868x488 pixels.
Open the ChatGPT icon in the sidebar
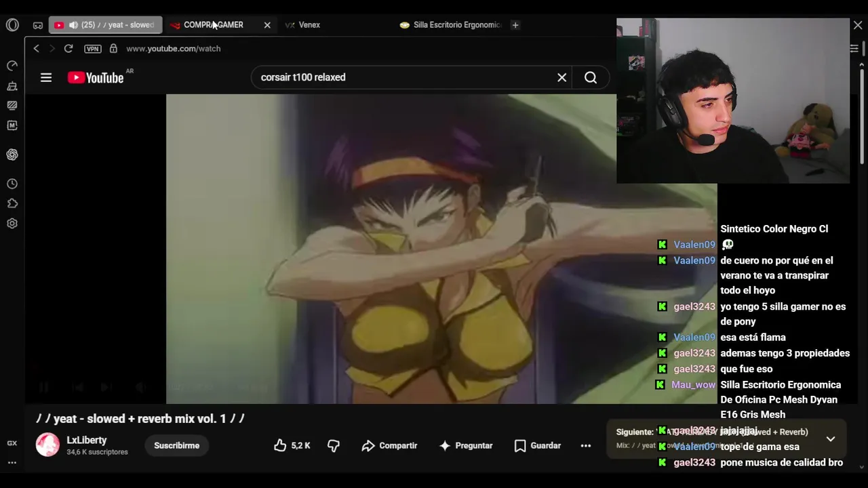(12, 155)
